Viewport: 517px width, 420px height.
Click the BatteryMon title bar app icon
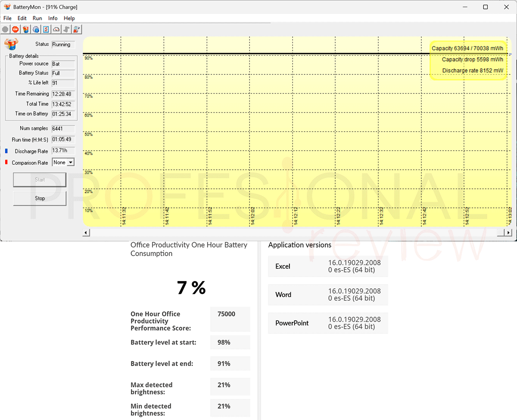click(x=7, y=7)
